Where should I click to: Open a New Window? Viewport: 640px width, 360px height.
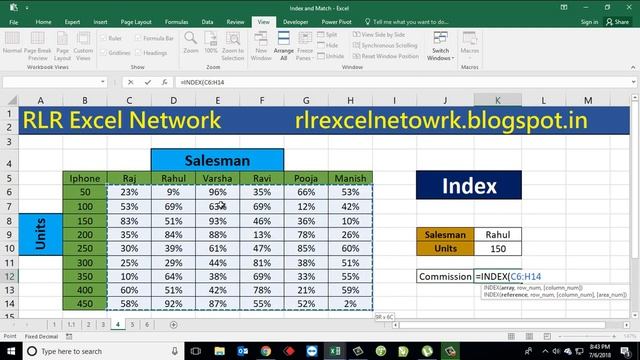[261, 45]
